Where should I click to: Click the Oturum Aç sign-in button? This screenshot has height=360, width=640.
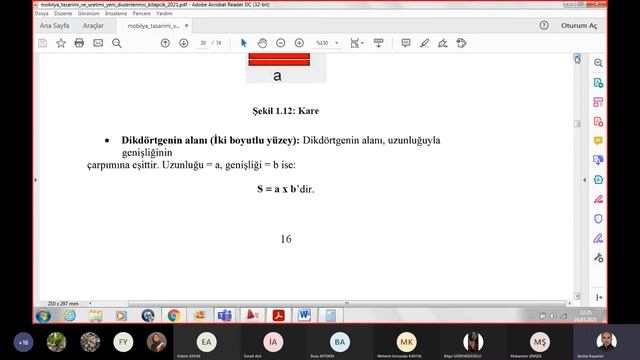coord(579,25)
